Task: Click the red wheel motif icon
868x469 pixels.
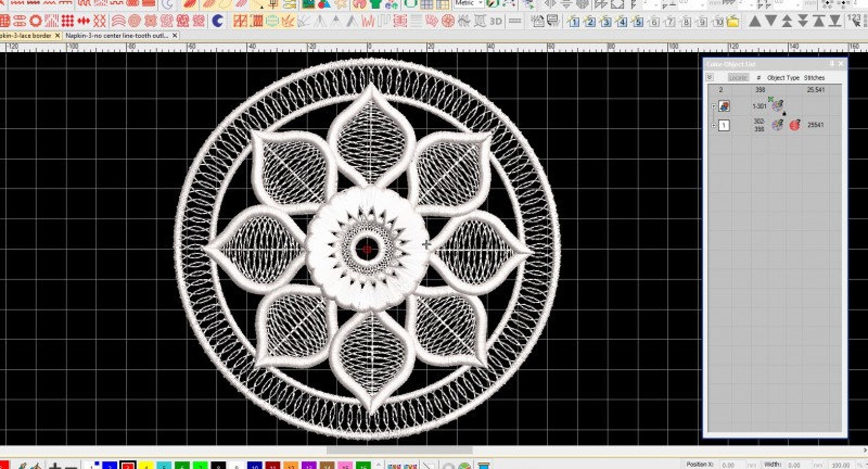Action: coord(448,21)
